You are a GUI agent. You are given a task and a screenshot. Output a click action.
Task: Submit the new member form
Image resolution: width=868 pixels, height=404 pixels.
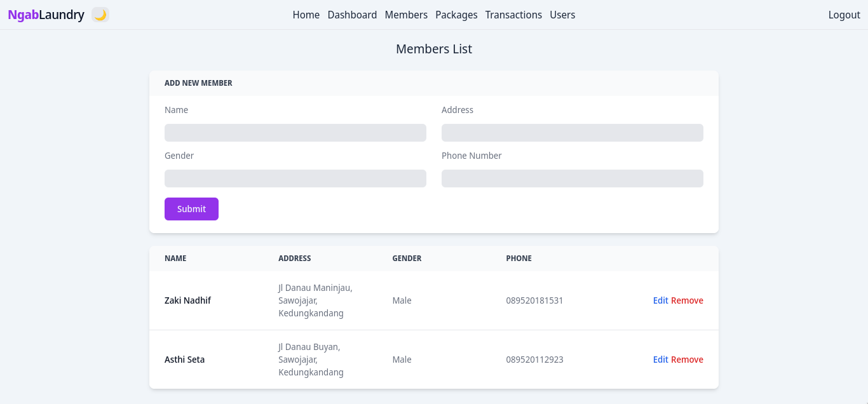click(x=191, y=208)
